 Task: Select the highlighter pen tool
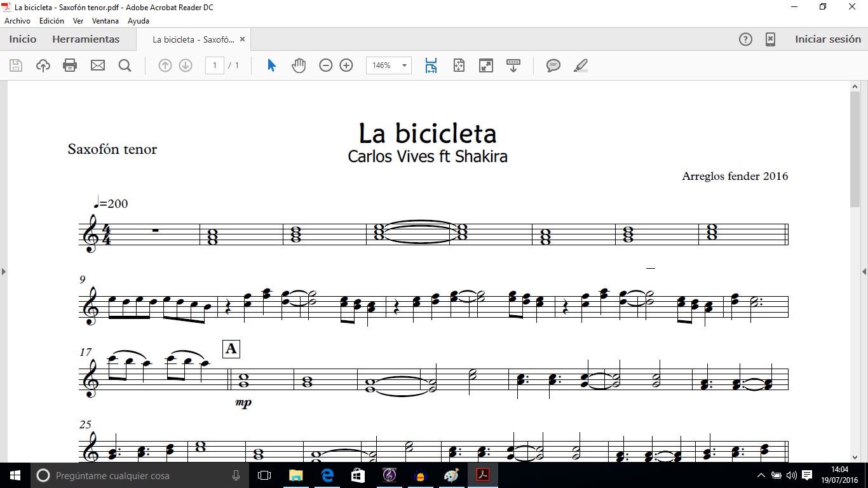[581, 65]
